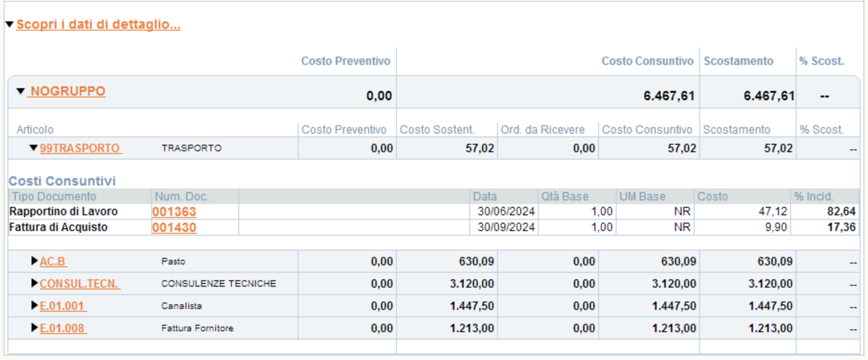Open the E.01.001 article link
The width and height of the screenshot is (868, 360).
click(63, 306)
